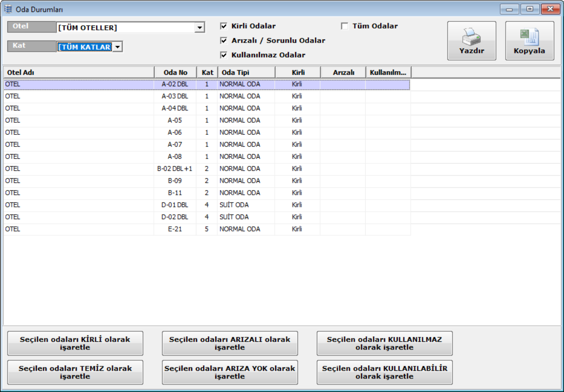Expand the Kat floor dropdown
This screenshot has height=392, width=564.
(x=118, y=47)
